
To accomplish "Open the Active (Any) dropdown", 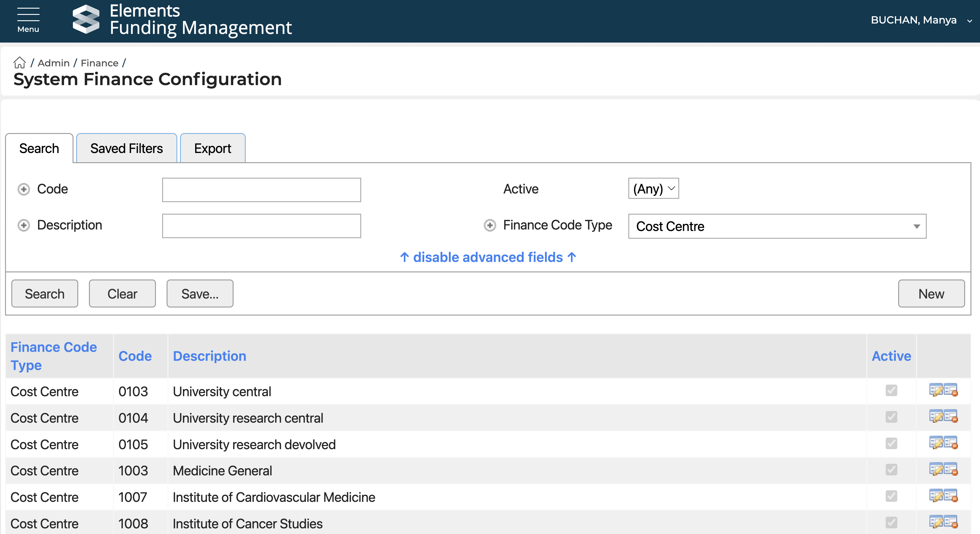I will coord(653,189).
